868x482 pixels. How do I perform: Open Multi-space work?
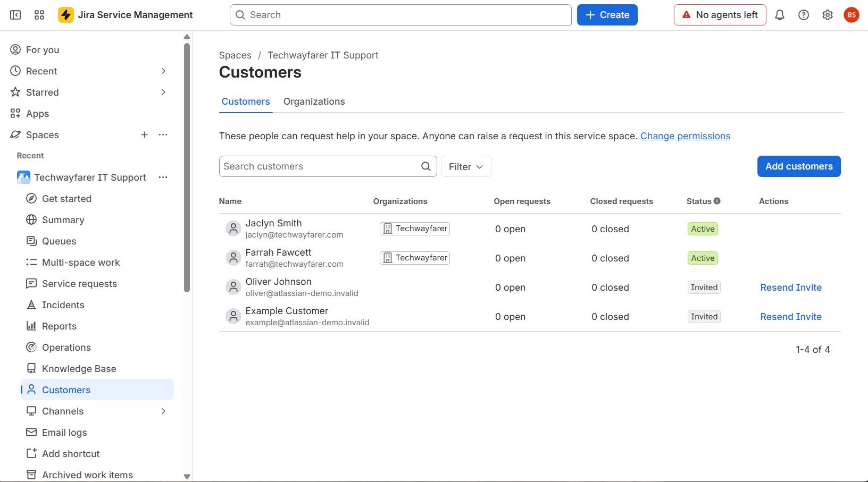point(97,263)
